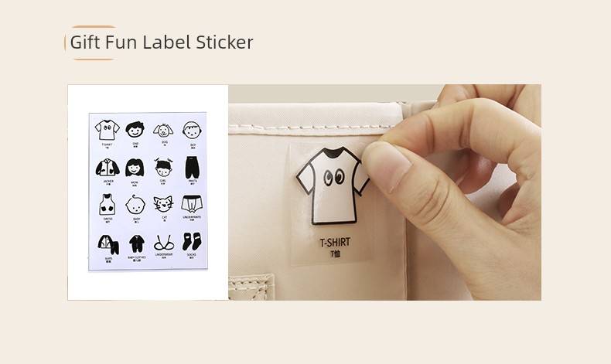Tap the GIRL with pigtails sticker

[163, 168]
